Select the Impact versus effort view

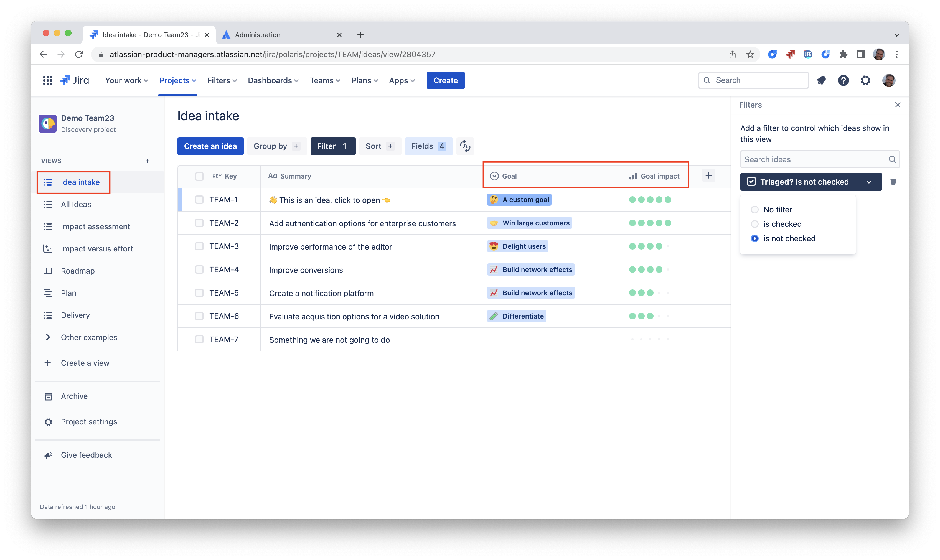96,248
